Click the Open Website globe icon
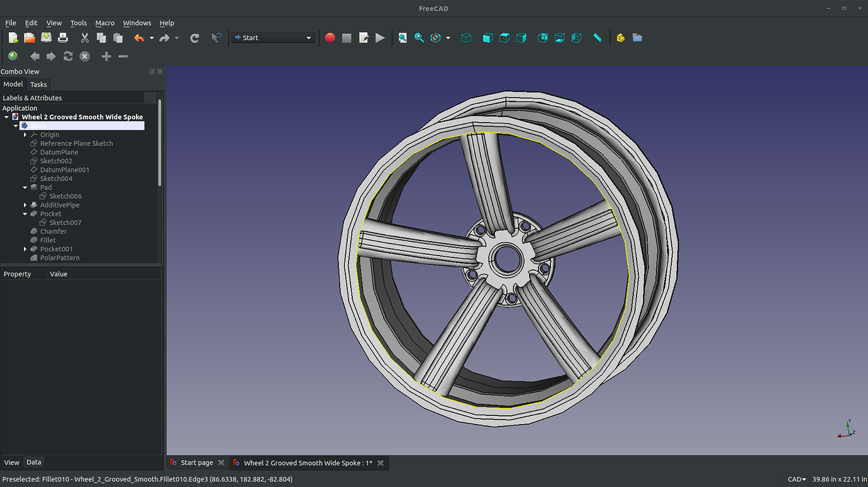The height and width of the screenshot is (487, 868). click(13, 57)
